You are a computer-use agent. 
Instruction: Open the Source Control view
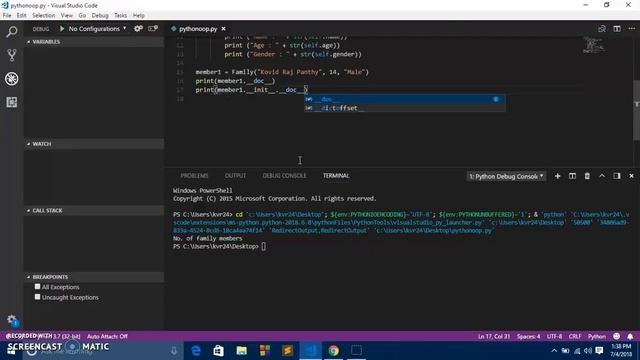click(11, 55)
